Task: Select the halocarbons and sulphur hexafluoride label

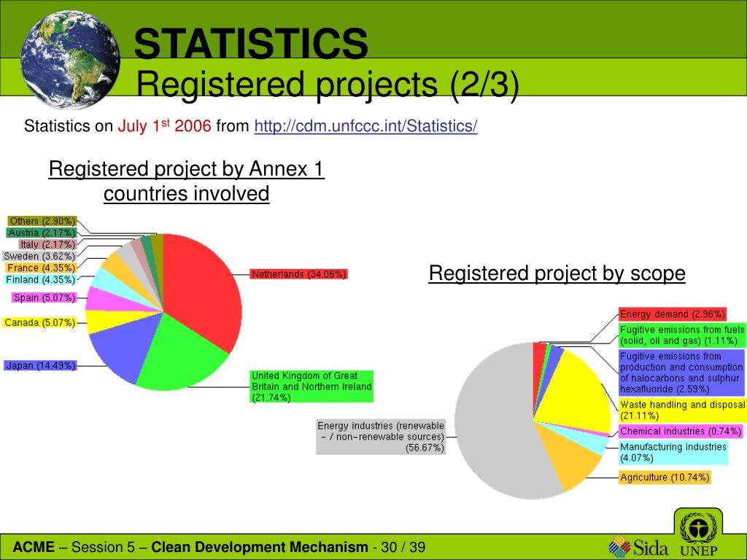Action: [x=682, y=373]
